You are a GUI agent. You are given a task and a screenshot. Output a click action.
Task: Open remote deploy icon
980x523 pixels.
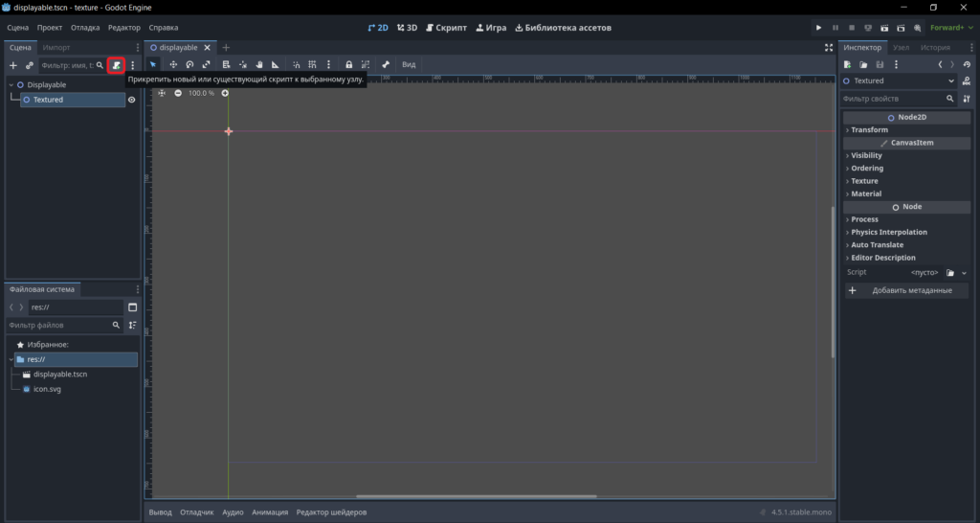click(x=867, y=28)
